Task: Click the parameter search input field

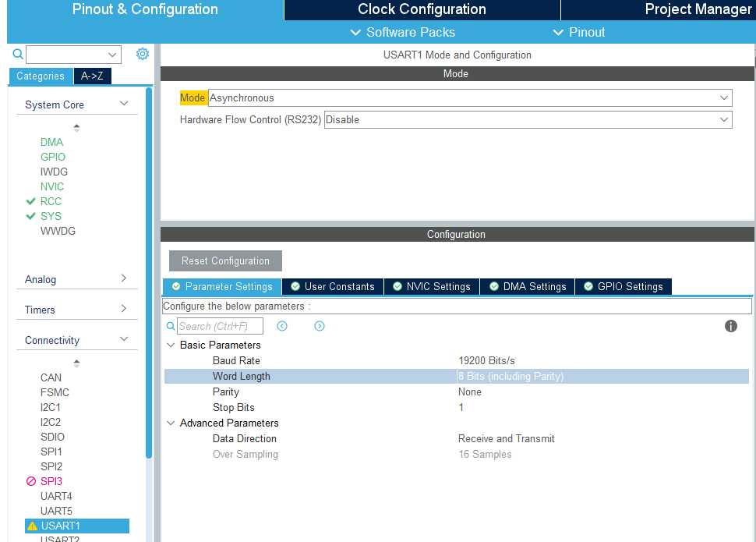Action: click(220, 326)
